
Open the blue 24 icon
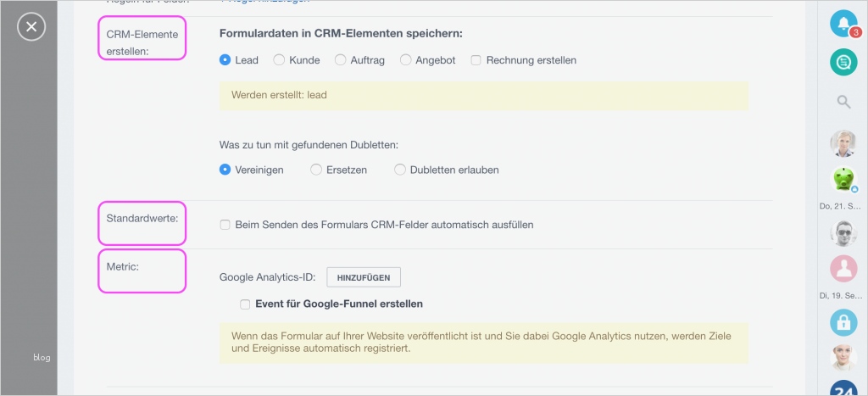click(x=843, y=389)
